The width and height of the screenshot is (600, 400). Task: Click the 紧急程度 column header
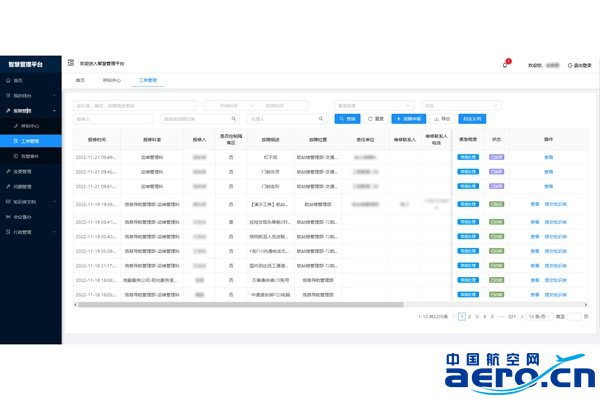(x=468, y=140)
